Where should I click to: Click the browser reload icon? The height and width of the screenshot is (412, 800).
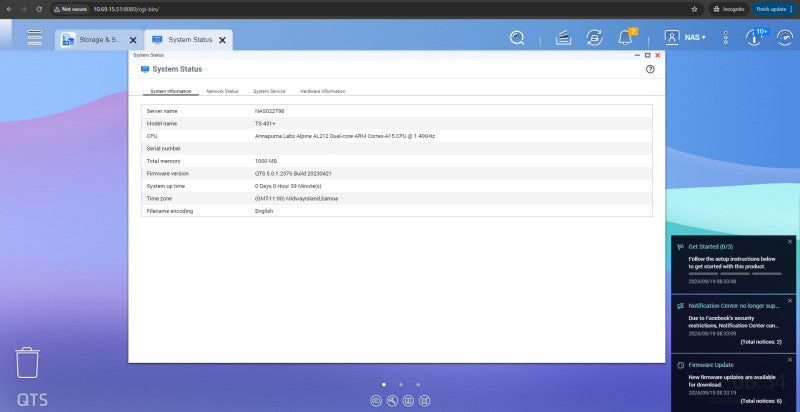[39, 9]
